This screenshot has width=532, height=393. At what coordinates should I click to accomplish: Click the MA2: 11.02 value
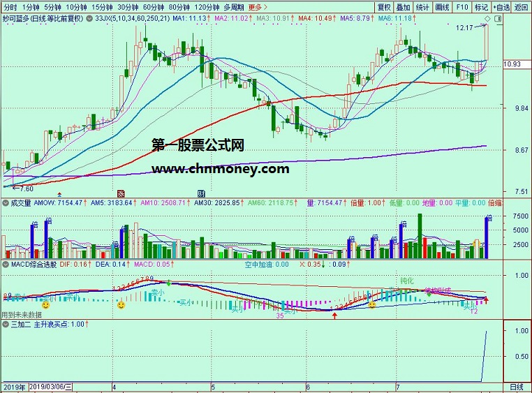tap(233, 18)
